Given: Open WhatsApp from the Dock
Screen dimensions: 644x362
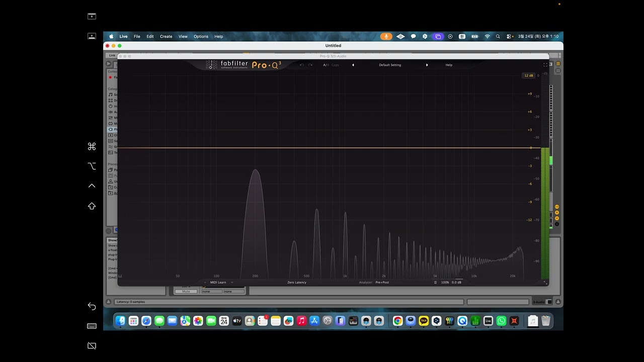Looking at the screenshot, I should click(501, 321).
